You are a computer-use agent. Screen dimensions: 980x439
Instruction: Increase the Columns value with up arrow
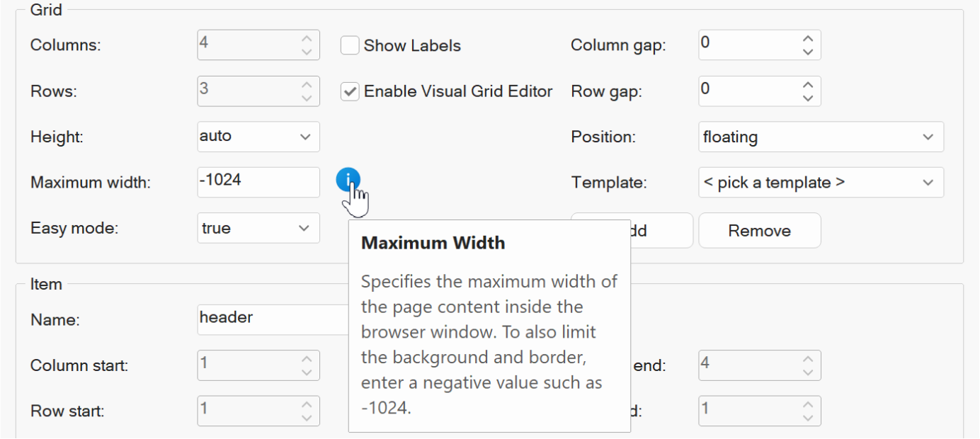point(307,39)
